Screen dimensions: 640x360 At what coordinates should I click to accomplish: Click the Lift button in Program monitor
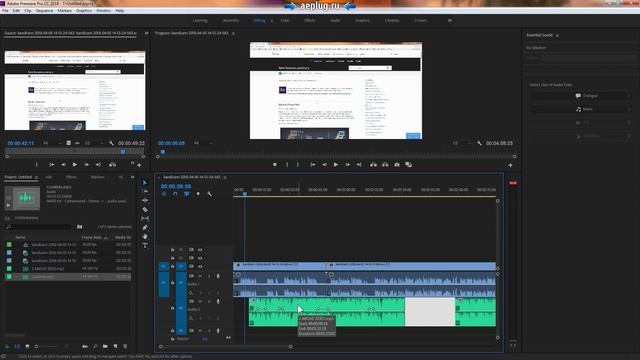(x=373, y=164)
